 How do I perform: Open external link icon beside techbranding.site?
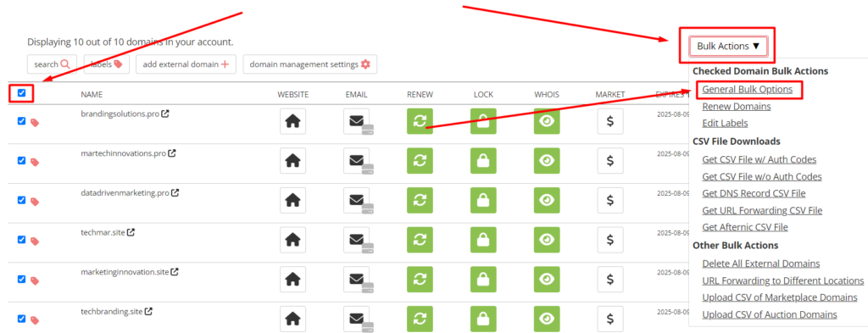(148, 312)
